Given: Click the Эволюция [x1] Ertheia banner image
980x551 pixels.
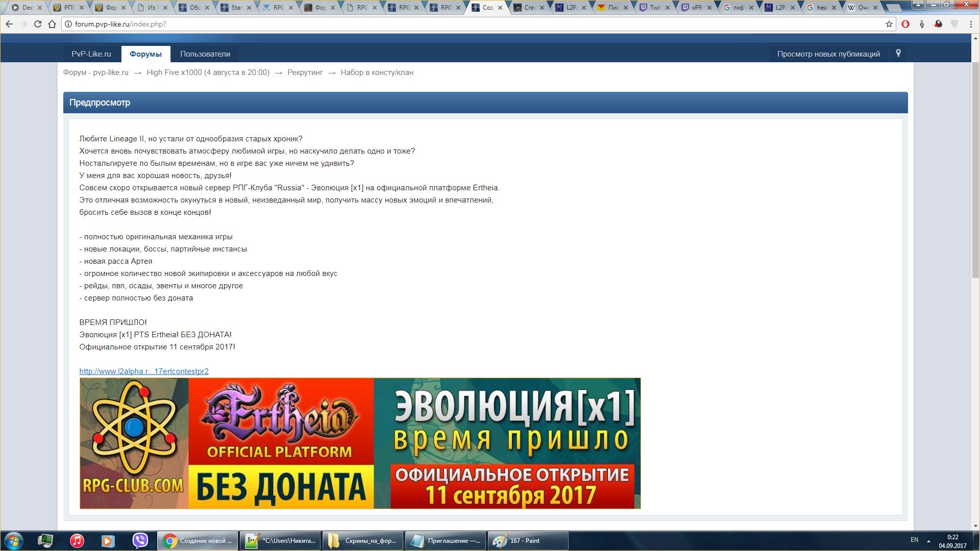Looking at the screenshot, I should pos(360,443).
